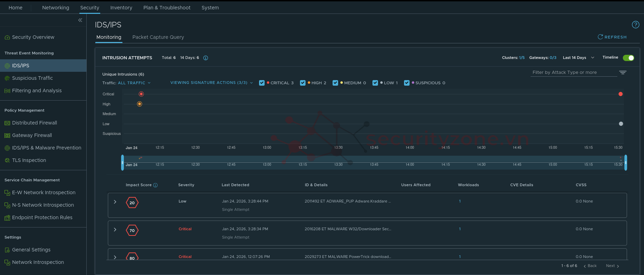
Task: Uncheck the LOW severity checkbox
Action: click(x=375, y=83)
